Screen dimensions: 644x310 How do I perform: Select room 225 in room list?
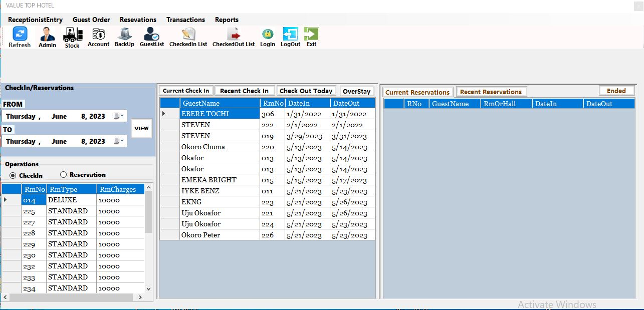tap(73, 211)
